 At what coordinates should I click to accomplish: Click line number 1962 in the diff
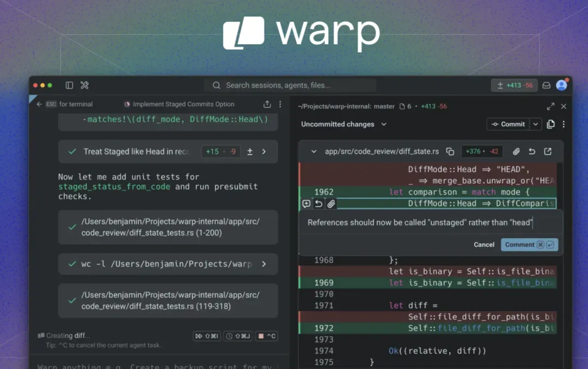click(323, 192)
